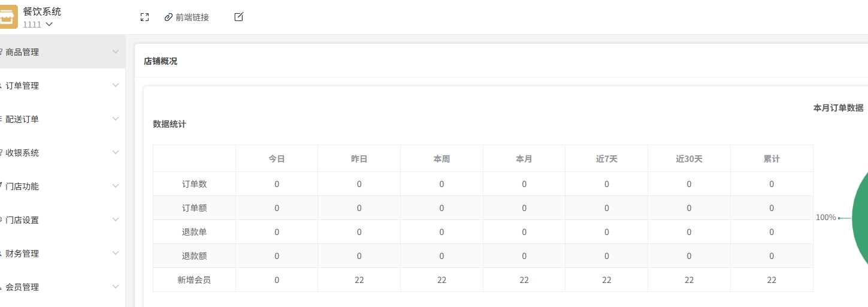Open the 门店功能 menu item
The height and width of the screenshot is (307, 868).
[22, 186]
